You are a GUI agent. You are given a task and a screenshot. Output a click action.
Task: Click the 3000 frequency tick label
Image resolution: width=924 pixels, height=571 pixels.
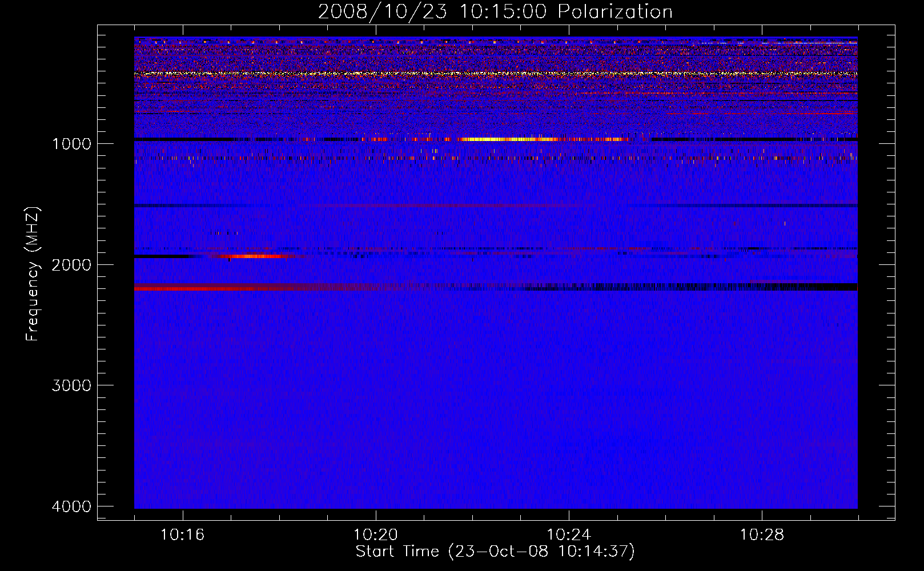71,385
